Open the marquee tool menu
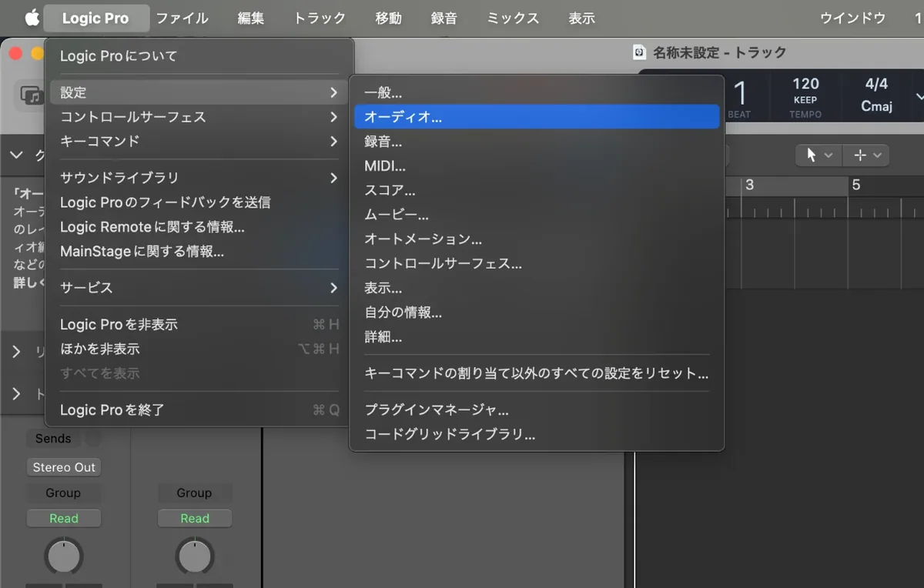The image size is (924, 588). pyautogui.click(x=866, y=155)
